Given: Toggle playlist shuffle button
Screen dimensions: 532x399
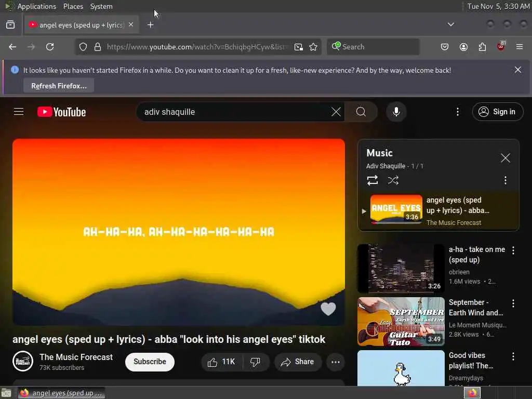Looking at the screenshot, I should pyautogui.click(x=393, y=180).
